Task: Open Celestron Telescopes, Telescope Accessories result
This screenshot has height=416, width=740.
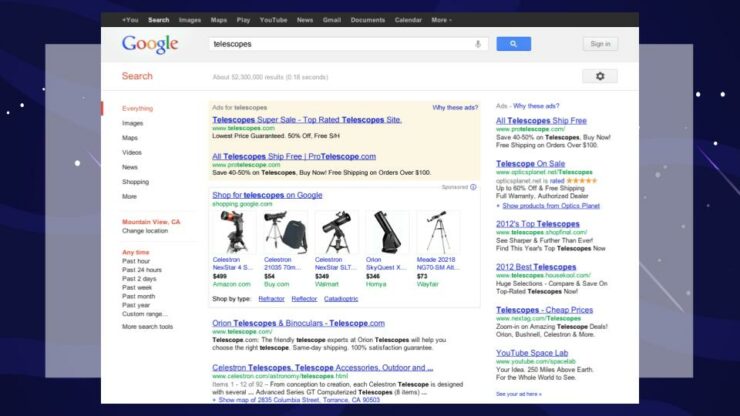Action: 322,367
